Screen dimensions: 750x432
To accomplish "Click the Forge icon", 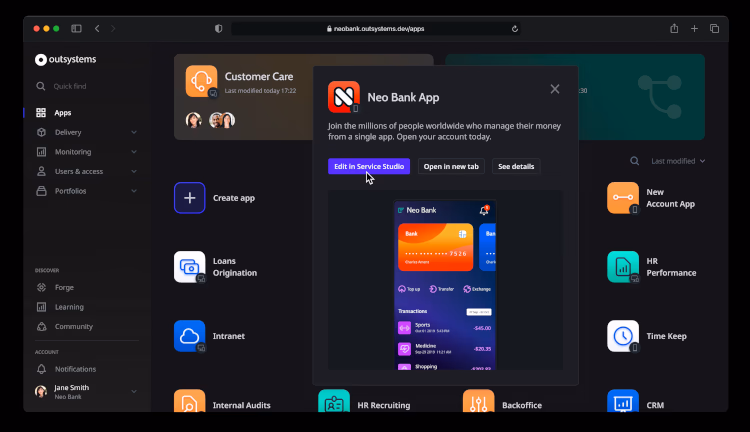I will [x=41, y=288].
